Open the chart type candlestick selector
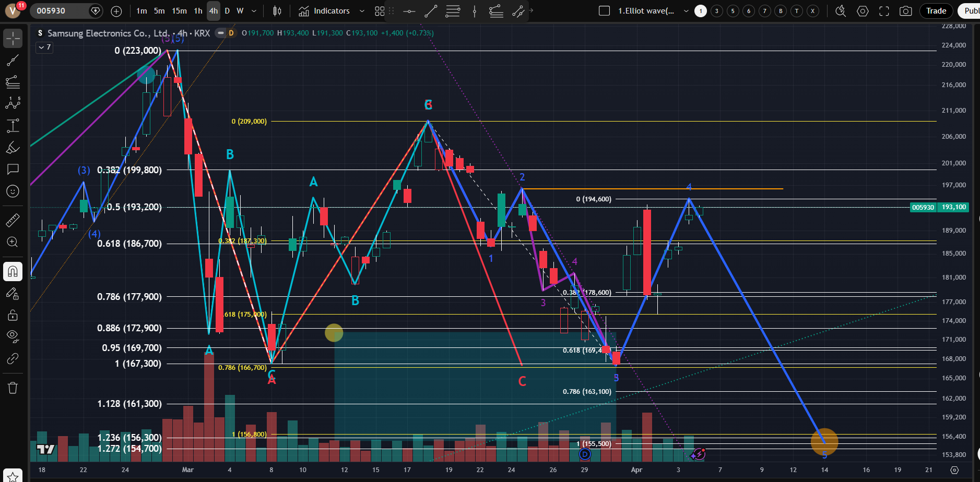This screenshot has width=980, height=482. (x=277, y=11)
